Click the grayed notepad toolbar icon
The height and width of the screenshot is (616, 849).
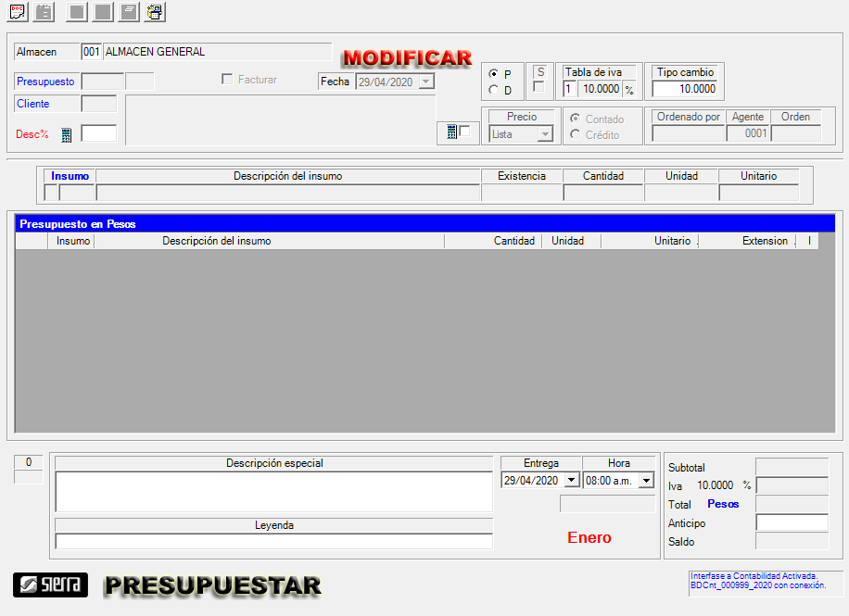44,12
